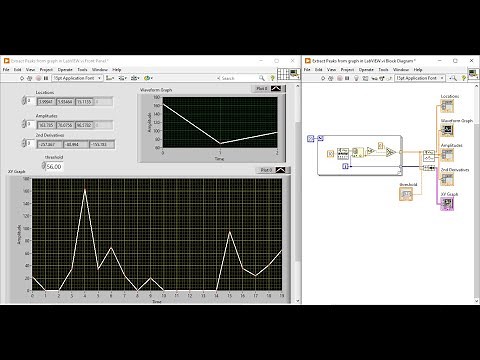The height and width of the screenshot is (360, 480).
Task: Show Context Help in Front Panel
Action: 273,78
